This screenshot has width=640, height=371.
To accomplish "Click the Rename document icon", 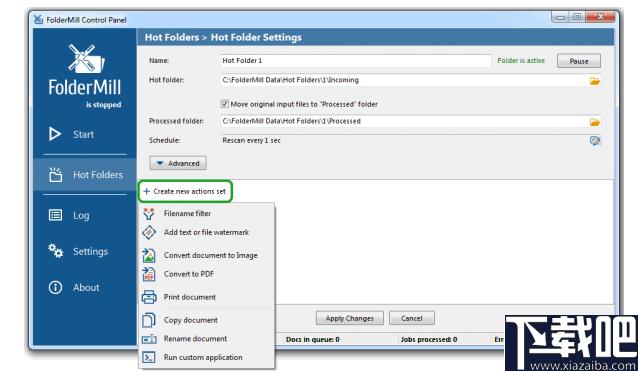I will pyautogui.click(x=149, y=339).
